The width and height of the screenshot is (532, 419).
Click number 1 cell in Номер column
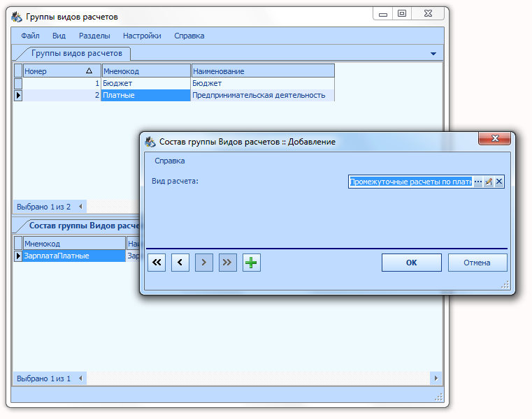coord(62,83)
